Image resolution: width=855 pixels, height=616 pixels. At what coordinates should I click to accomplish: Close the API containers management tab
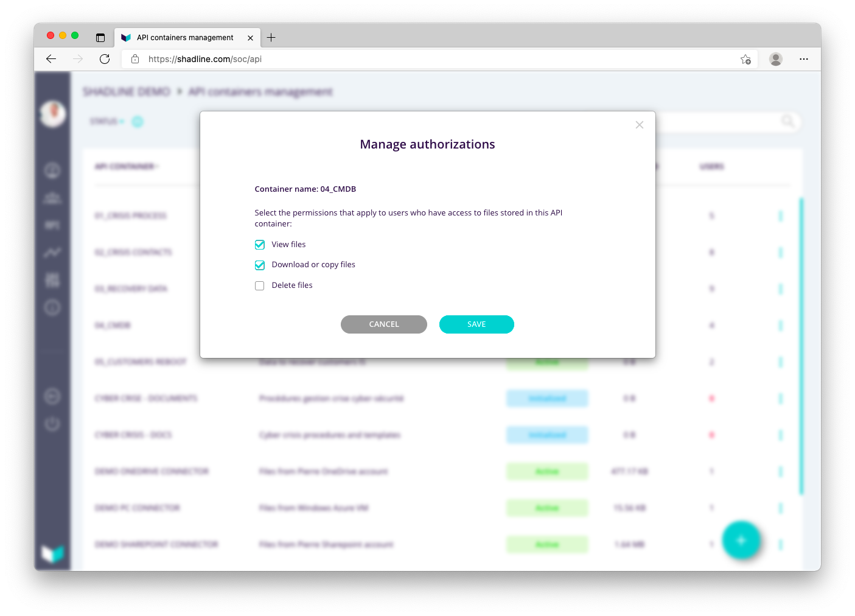click(251, 38)
